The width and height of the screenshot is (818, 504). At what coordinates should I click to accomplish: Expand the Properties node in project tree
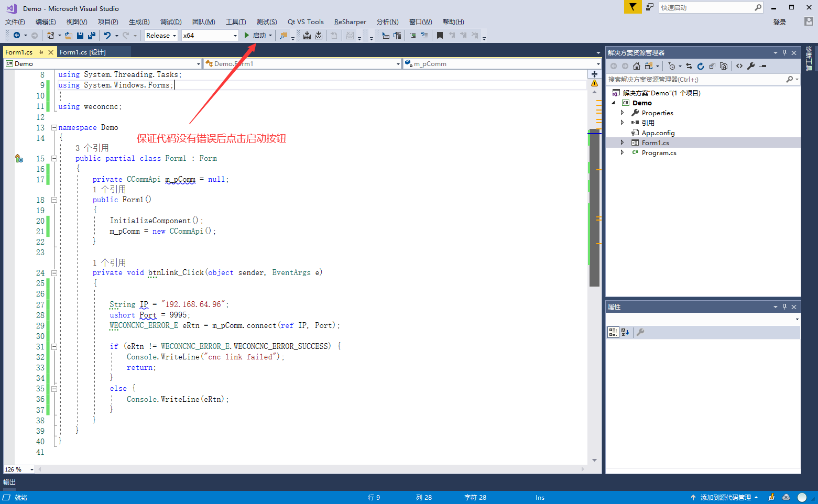(622, 113)
